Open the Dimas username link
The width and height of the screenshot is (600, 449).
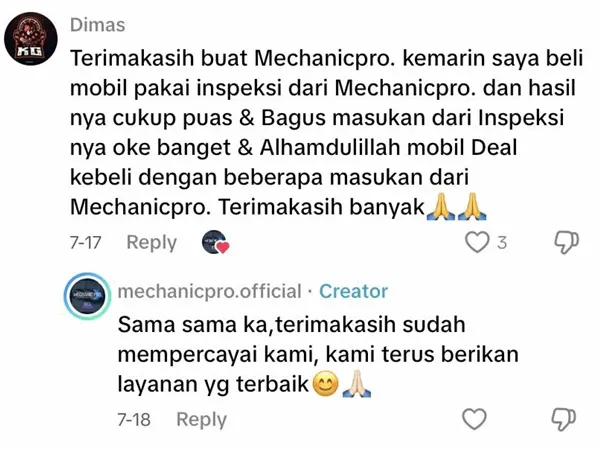(x=98, y=25)
